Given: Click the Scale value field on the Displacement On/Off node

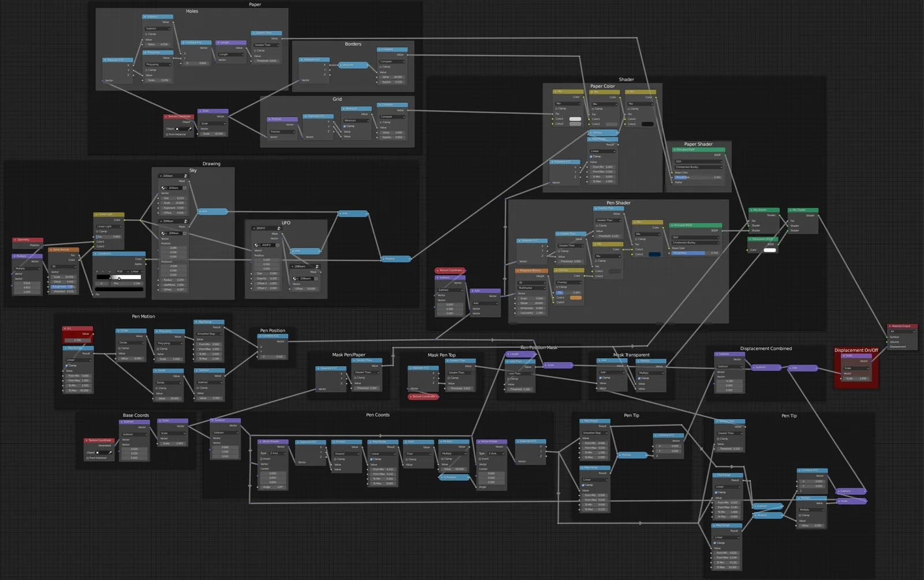Looking at the screenshot, I should click(856, 378).
